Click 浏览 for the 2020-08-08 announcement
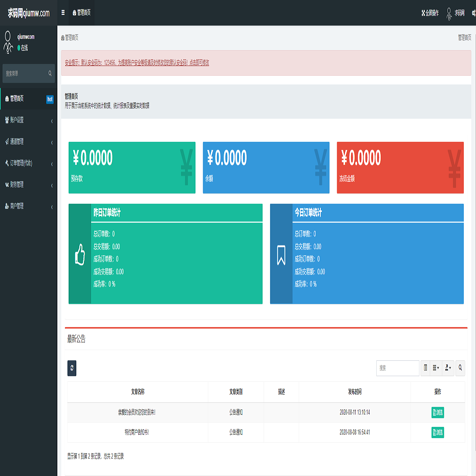This screenshot has width=476, height=476. point(437,432)
